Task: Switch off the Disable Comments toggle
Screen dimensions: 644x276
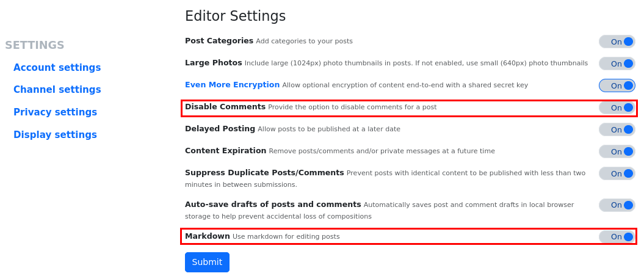Action: coord(617,107)
